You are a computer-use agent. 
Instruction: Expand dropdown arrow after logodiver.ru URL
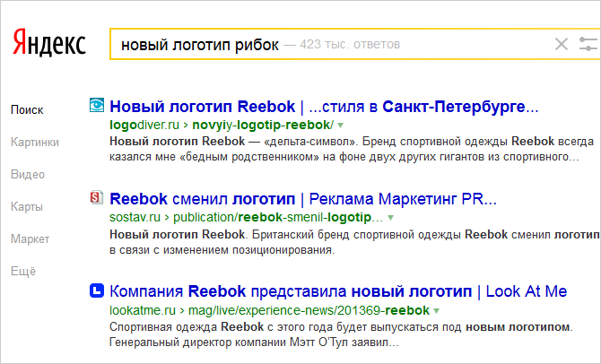click(340, 126)
